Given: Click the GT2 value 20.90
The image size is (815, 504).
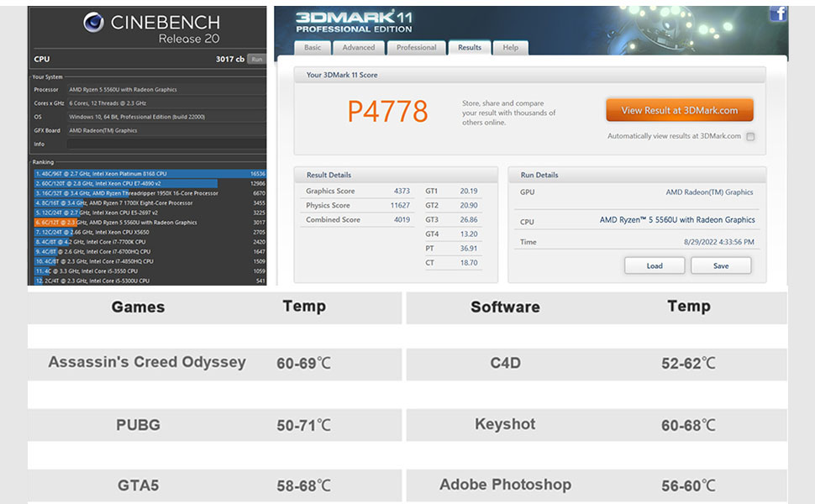Looking at the screenshot, I should [x=469, y=205].
